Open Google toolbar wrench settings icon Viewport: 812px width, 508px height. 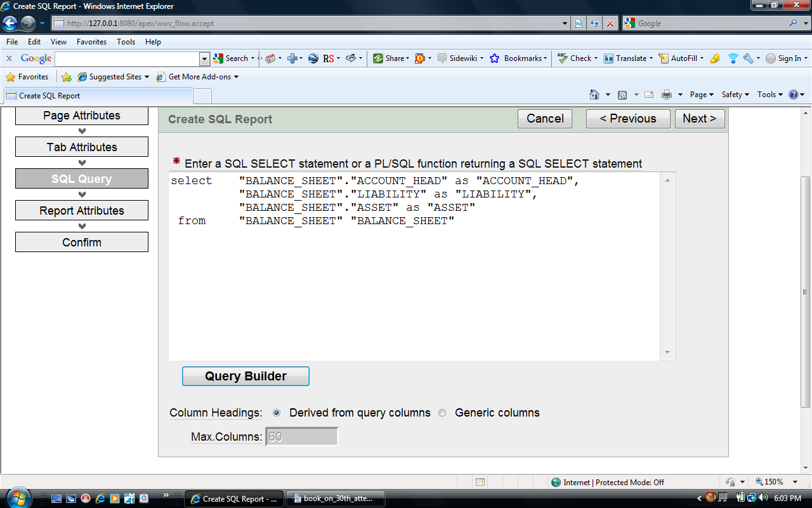(749, 58)
